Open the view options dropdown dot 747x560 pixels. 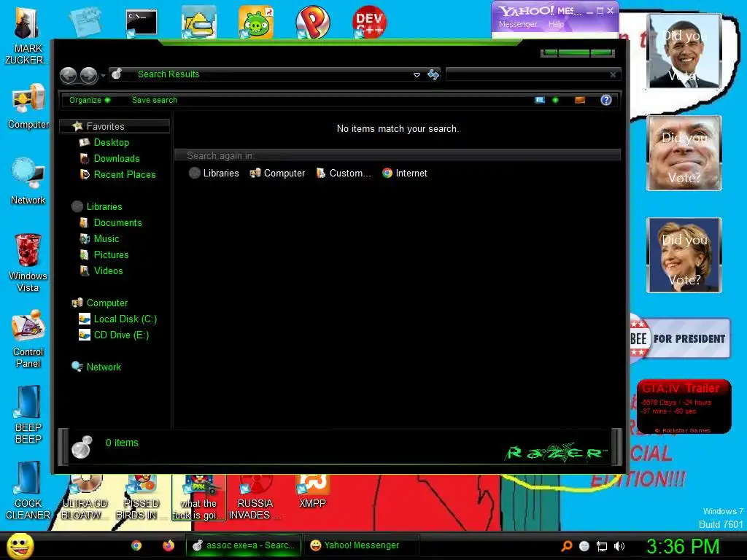pos(555,100)
